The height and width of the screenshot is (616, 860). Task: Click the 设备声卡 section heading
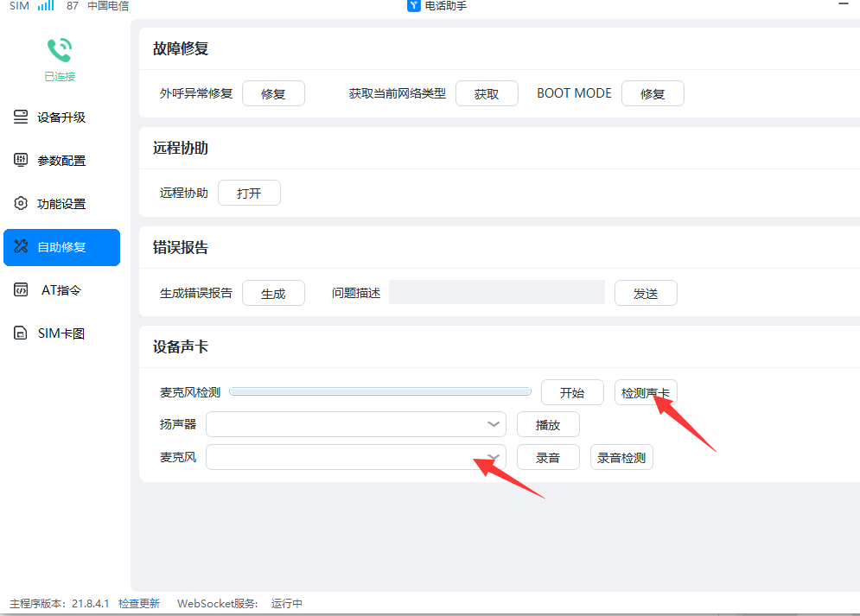pos(181,346)
